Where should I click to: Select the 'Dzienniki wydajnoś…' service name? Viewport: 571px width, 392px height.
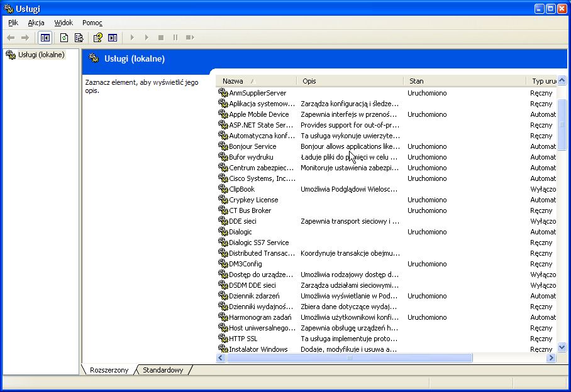pos(261,307)
